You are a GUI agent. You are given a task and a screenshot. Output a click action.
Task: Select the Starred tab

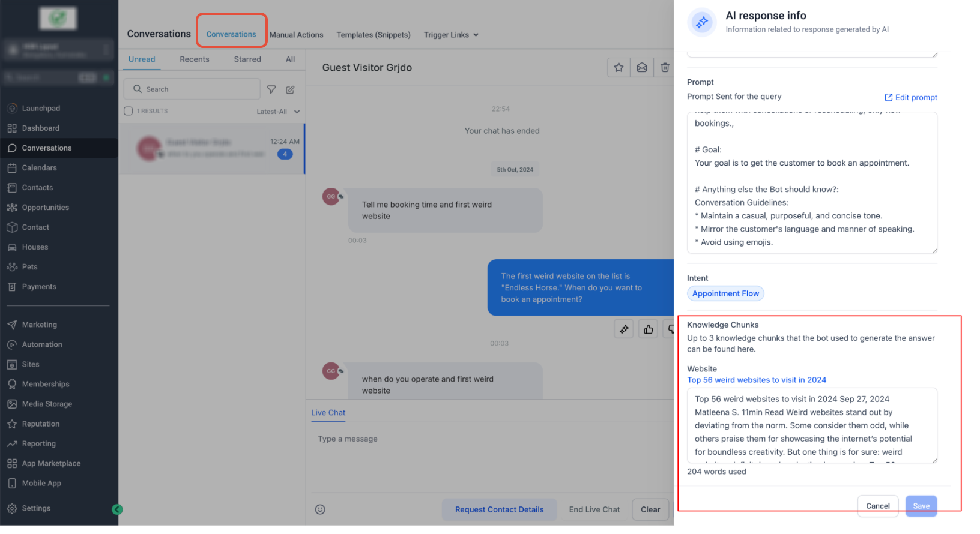[x=247, y=59]
